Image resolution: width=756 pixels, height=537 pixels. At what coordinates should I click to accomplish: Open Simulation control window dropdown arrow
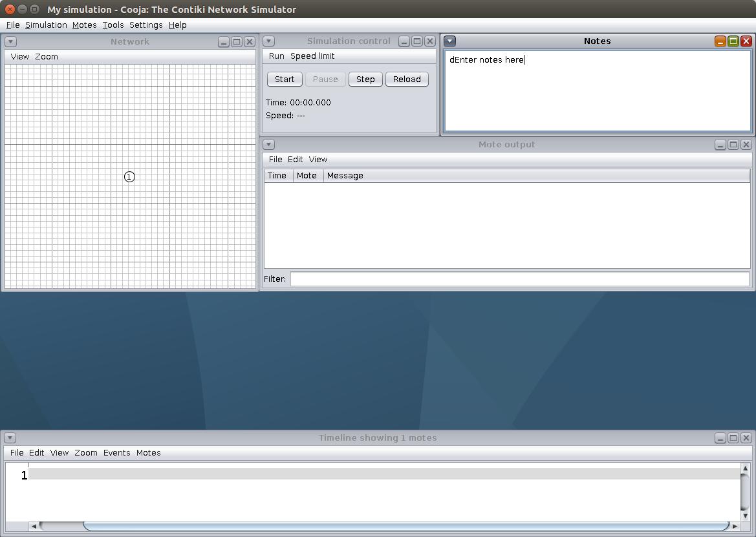click(269, 41)
